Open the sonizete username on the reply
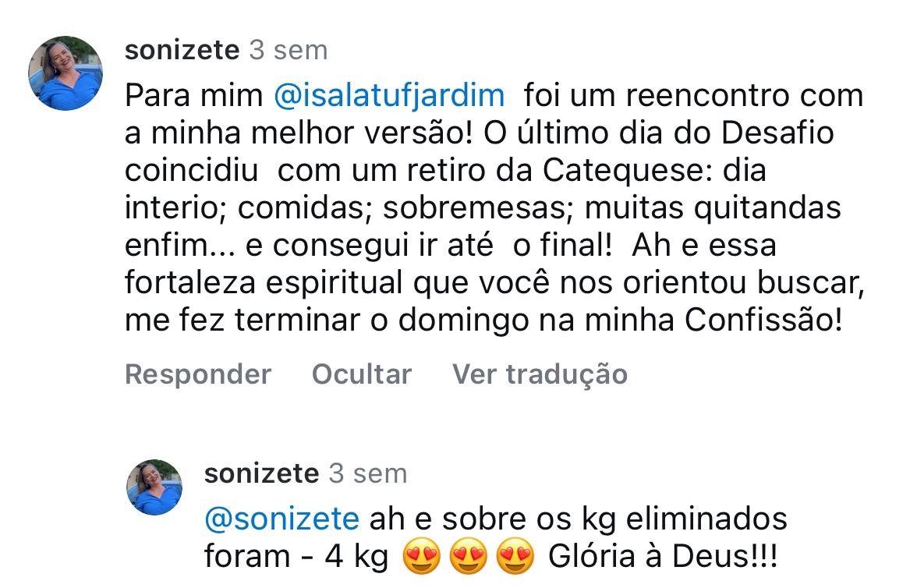Screen dimensions: 910x588 (261, 473)
